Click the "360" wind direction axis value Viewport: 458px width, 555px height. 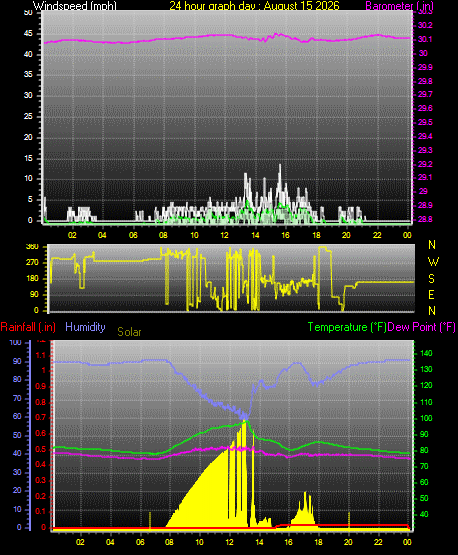point(32,247)
